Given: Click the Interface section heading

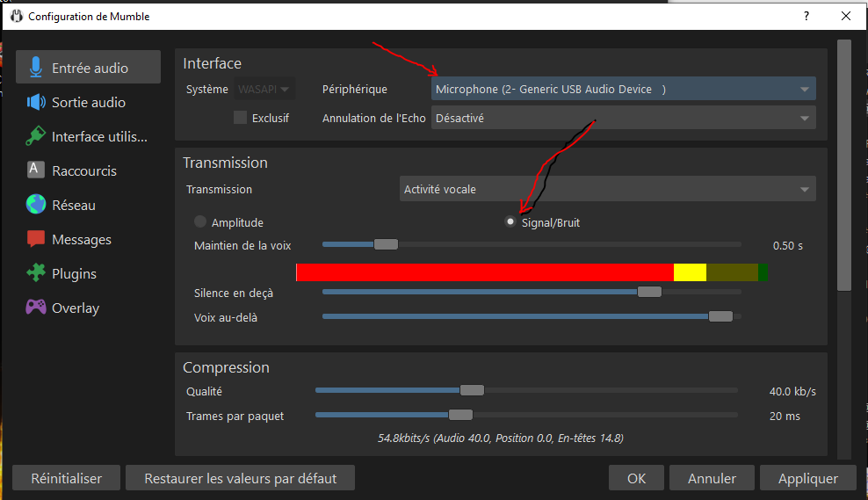Looking at the screenshot, I should (x=212, y=63).
